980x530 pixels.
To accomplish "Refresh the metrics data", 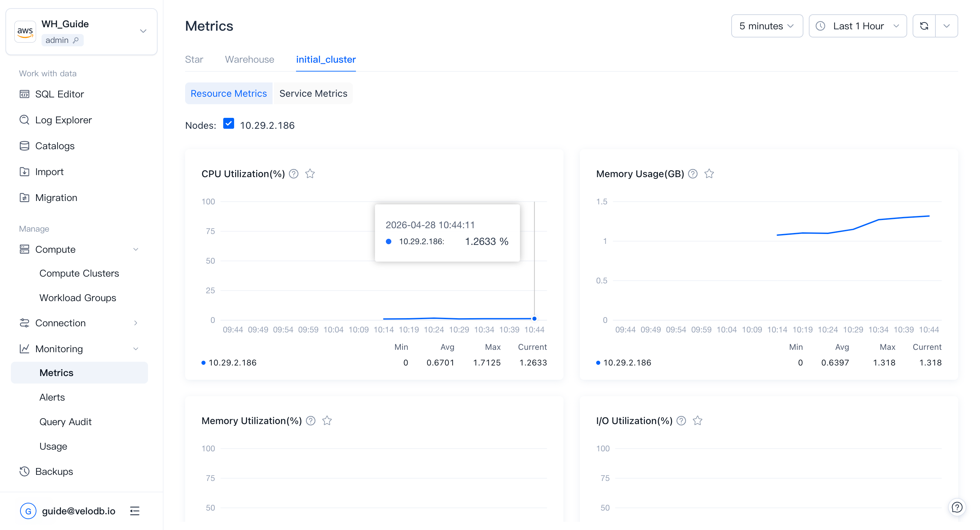I will point(924,26).
